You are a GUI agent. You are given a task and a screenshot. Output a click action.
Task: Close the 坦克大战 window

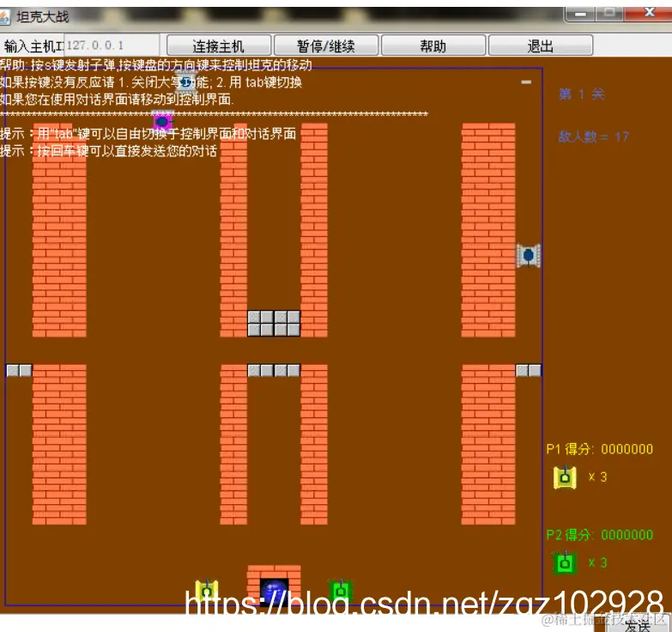(649, 13)
